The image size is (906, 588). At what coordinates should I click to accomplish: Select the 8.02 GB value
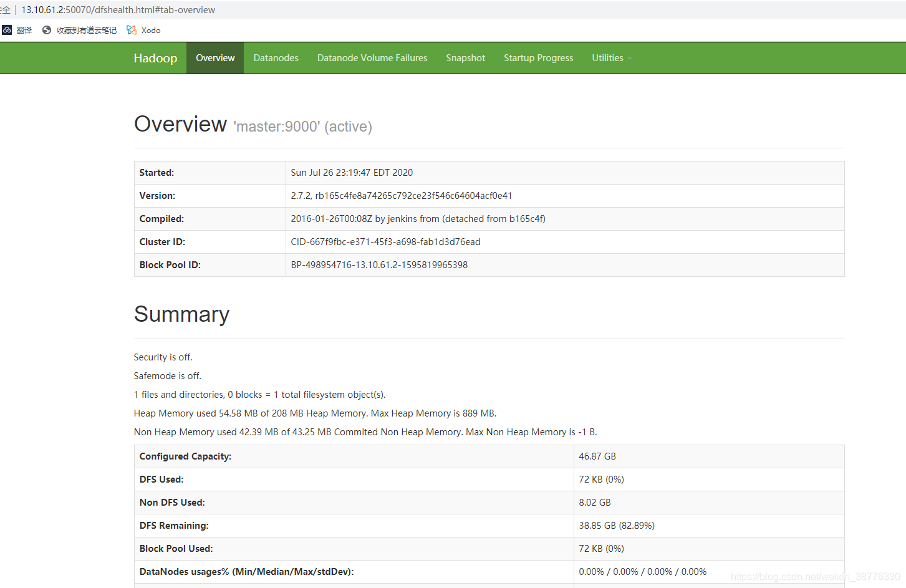595,503
